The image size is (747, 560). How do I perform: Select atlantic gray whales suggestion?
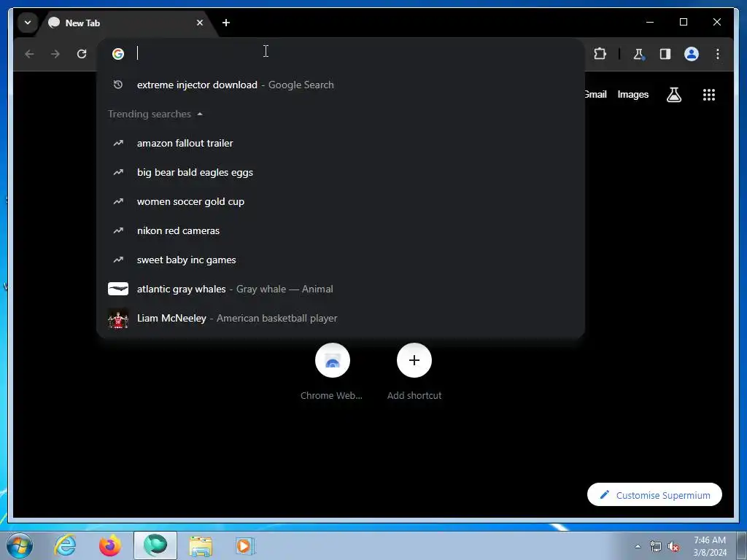point(341,289)
